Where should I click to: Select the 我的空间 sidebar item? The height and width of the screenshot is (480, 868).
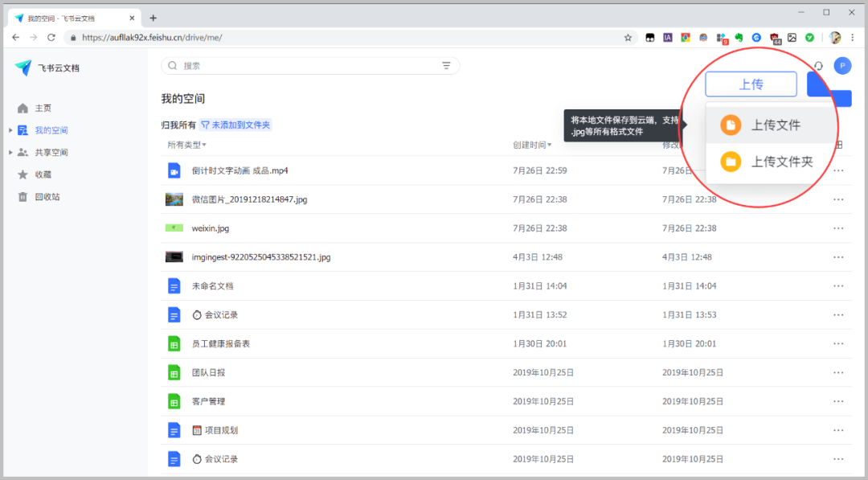(x=51, y=130)
